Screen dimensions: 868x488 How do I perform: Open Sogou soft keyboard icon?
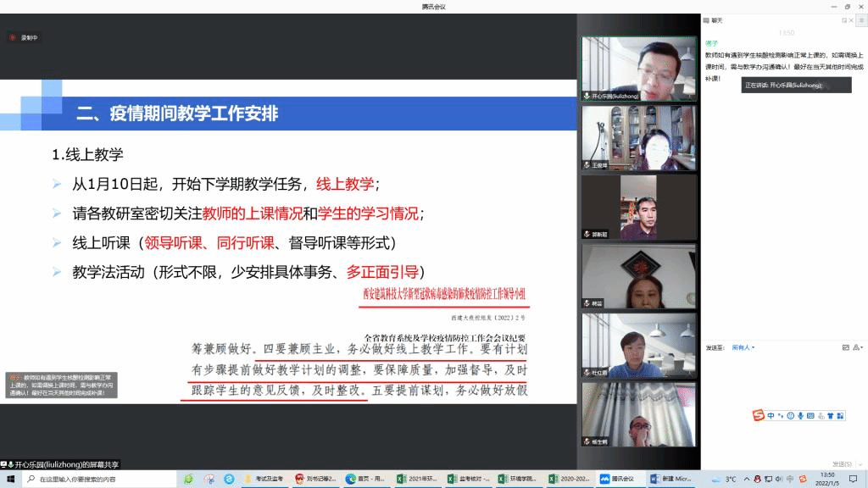pos(811,415)
